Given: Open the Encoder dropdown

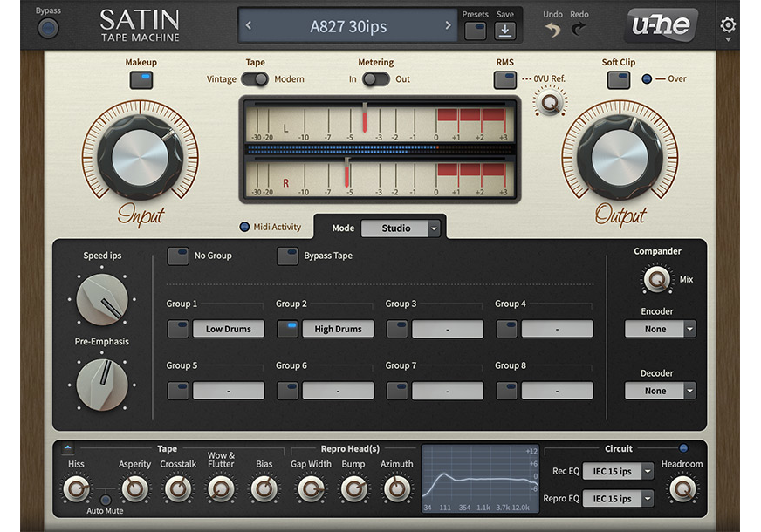Looking at the screenshot, I should [660, 329].
